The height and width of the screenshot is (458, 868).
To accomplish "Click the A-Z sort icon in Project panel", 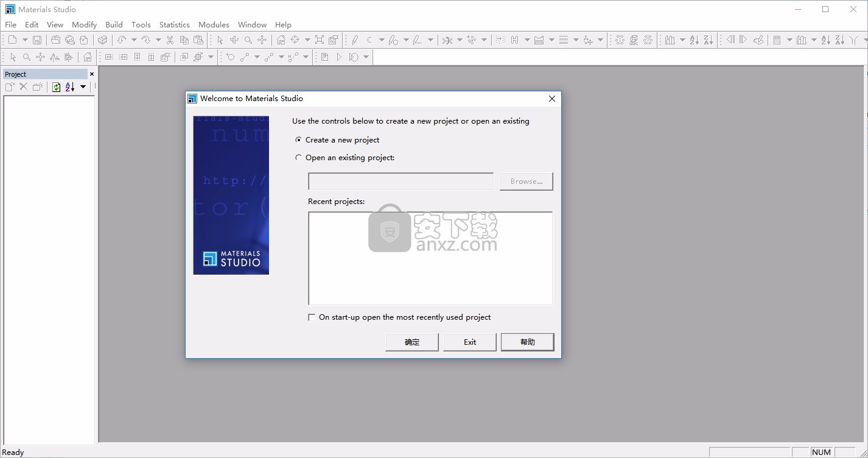I will point(70,87).
